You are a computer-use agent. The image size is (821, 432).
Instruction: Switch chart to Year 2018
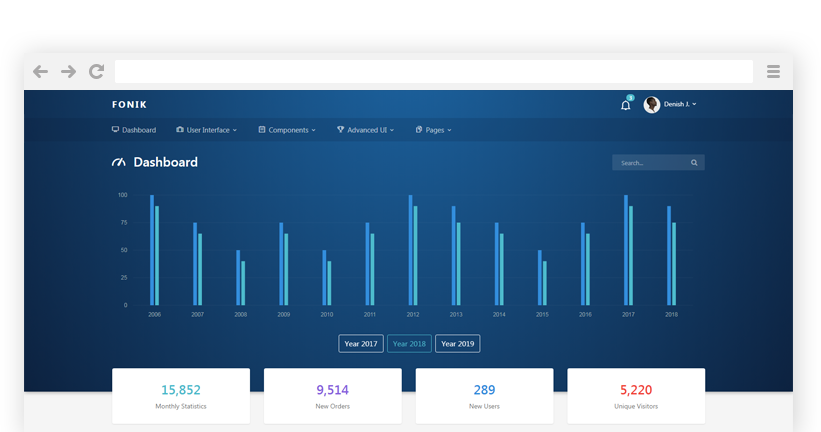(409, 343)
